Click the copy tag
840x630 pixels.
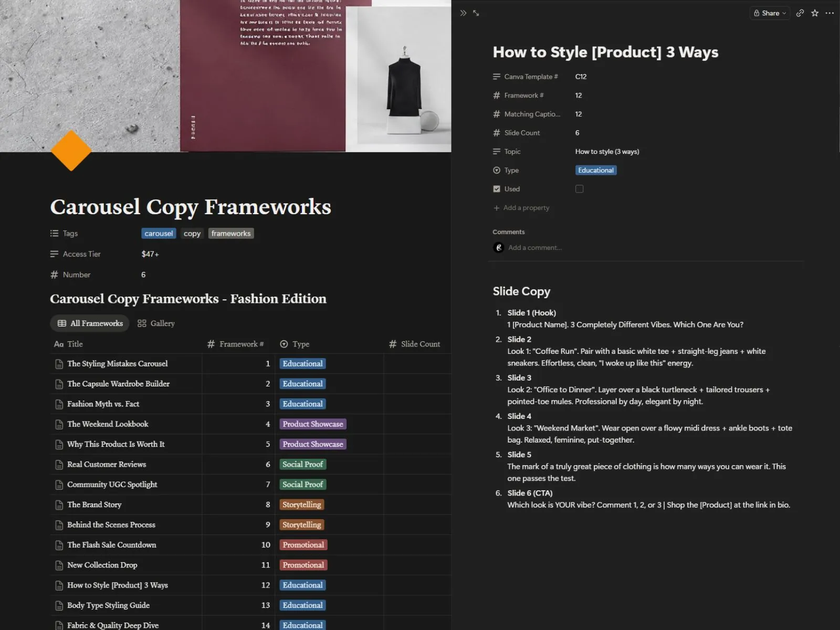(192, 234)
